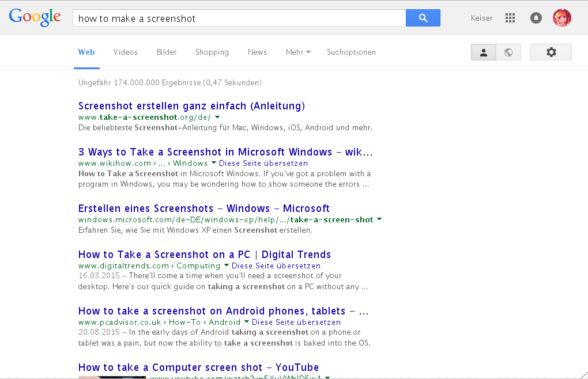
Task: Switch to the Videos tab
Action: tap(126, 52)
